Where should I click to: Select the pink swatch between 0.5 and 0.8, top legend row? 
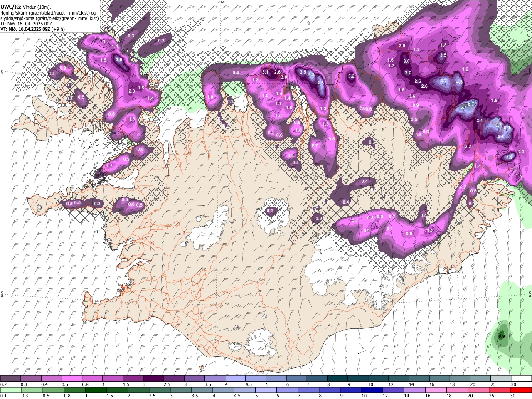(x=71, y=379)
